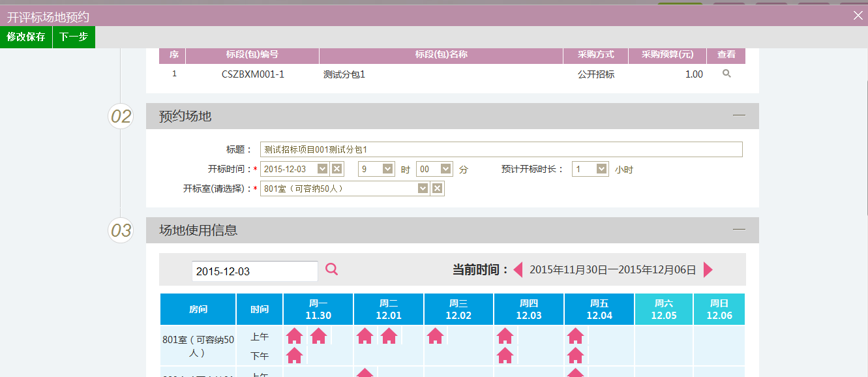Clear the 开标时间 date with X button
Image resolution: width=868 pixels, height=377 pixels.
click(337, 169)
